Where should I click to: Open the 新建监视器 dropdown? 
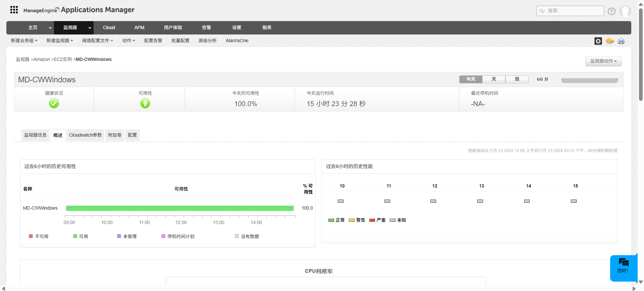click(60, 41)
